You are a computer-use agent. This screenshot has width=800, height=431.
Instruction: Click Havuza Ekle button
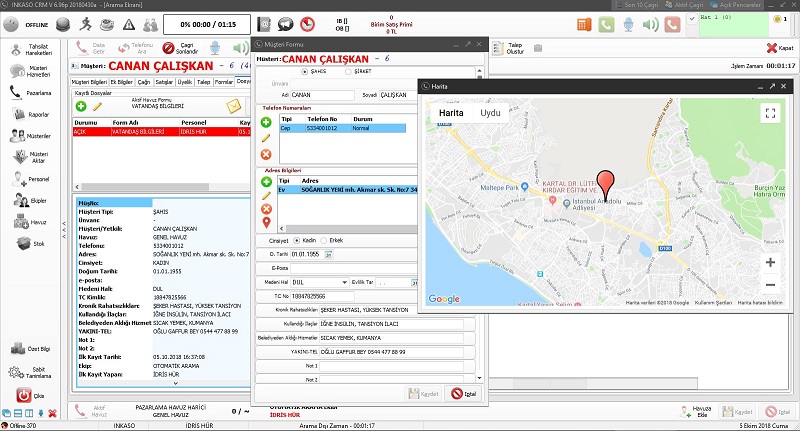click(x=695, y=411)
